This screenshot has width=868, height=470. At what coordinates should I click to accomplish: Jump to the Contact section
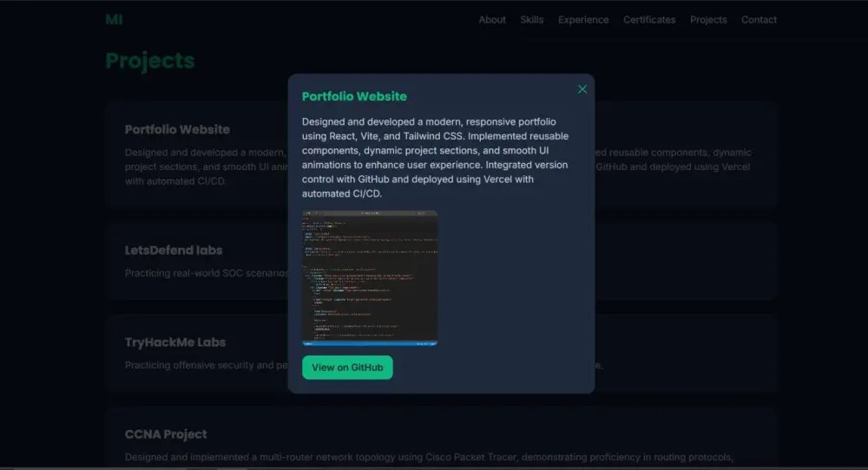click(759, 20)
